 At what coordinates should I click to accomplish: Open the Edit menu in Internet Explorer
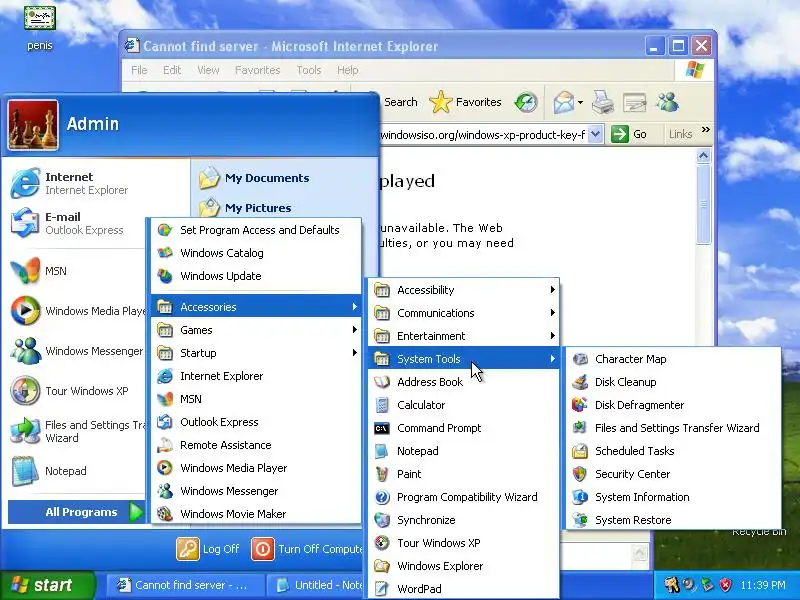tap(172, 70)
